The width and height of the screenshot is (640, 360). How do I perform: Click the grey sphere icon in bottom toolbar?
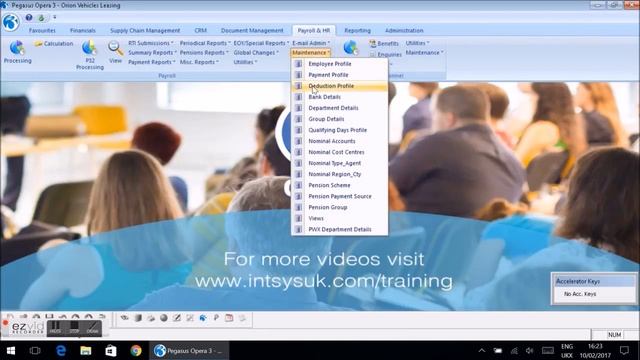click(164, 318)
